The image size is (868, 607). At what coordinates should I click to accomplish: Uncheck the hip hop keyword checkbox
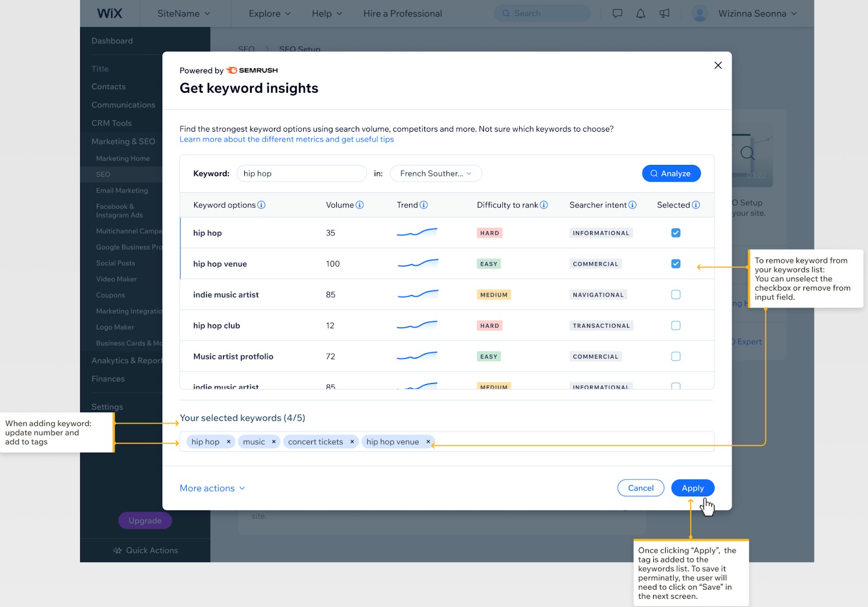pyautogui.click(x=675, y=233)
